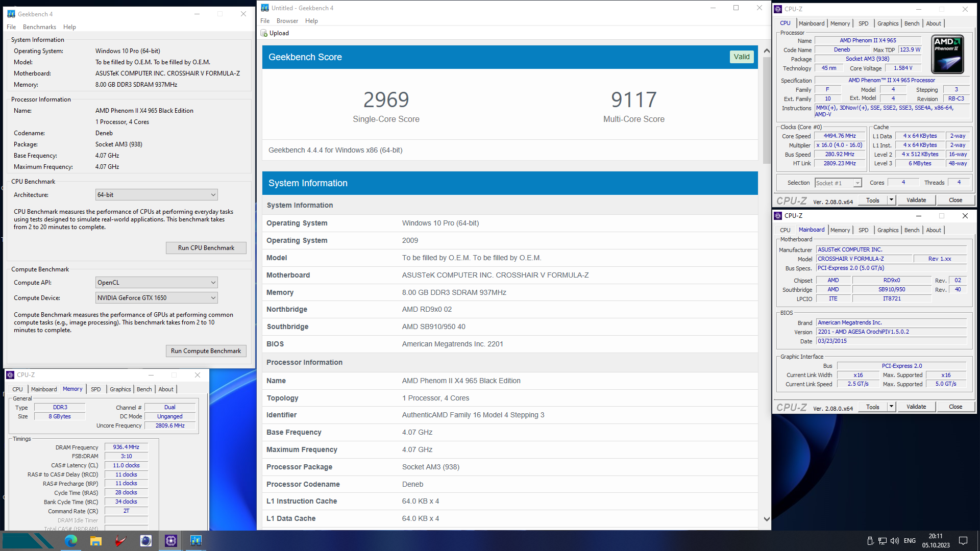Open File Explorer from the taskbar

pyautogui.click(x=96, y=541)
